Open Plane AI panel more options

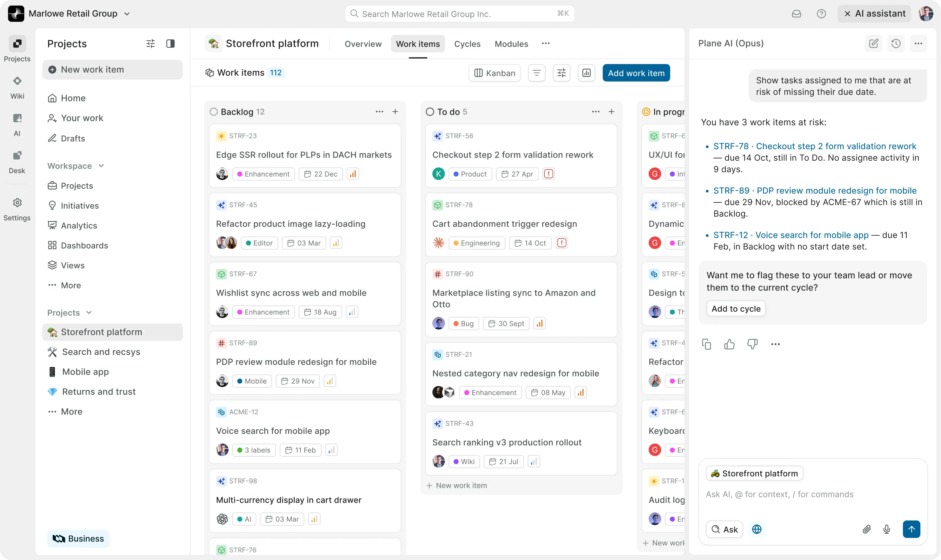tap(918, 43)
